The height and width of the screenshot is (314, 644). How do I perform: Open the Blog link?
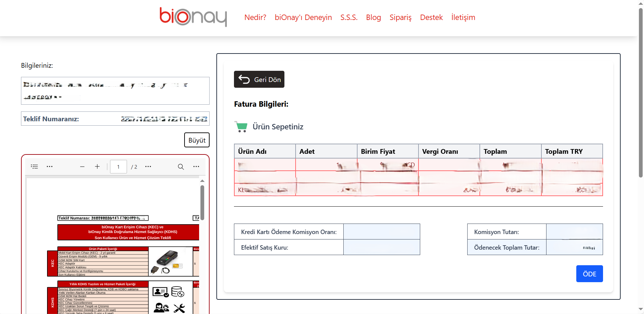point(373,17)
